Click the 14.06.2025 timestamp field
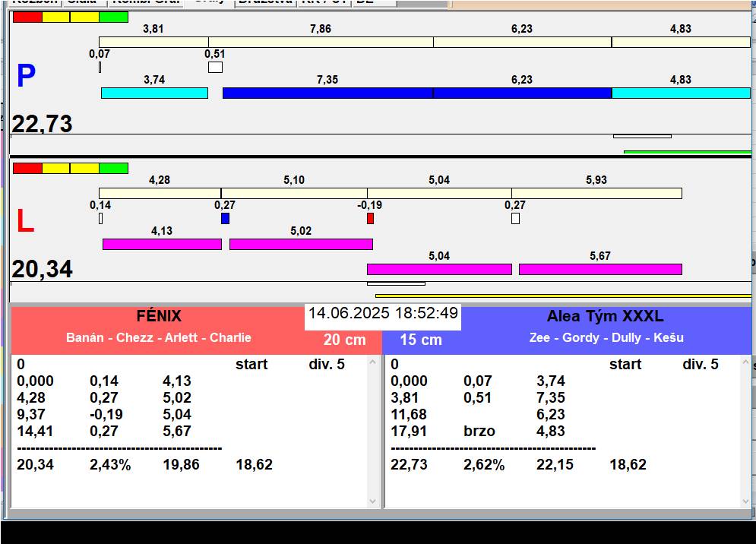Image resolution: width=756 pixels, height=544 pixels. click(x=383, y=314)
